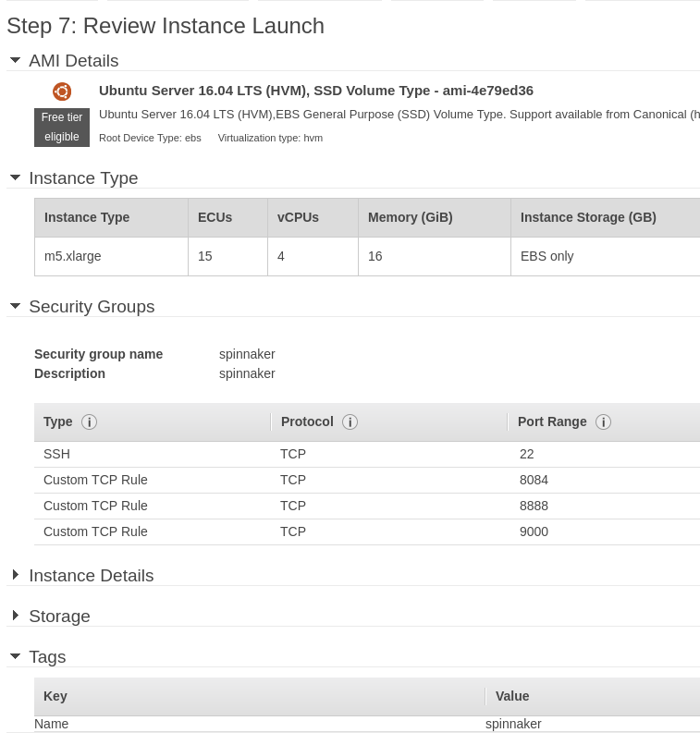This screenshot has width=700, height=745.
Task: Collapse the AMI Details section
Action: pos(15,60)
